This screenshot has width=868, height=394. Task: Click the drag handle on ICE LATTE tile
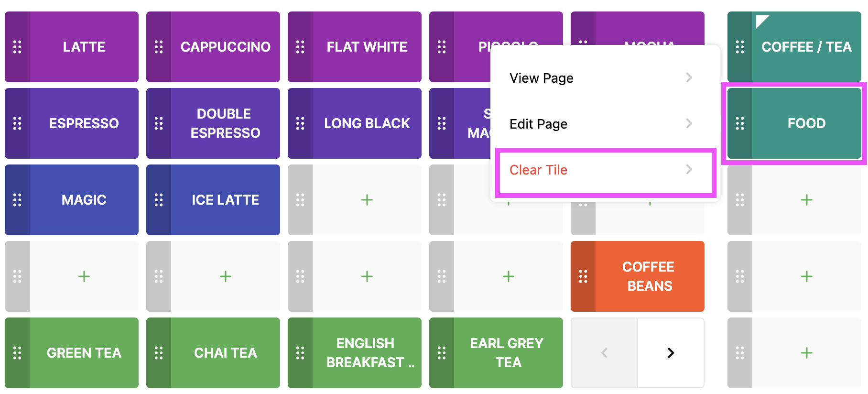(x=159, y=200)
